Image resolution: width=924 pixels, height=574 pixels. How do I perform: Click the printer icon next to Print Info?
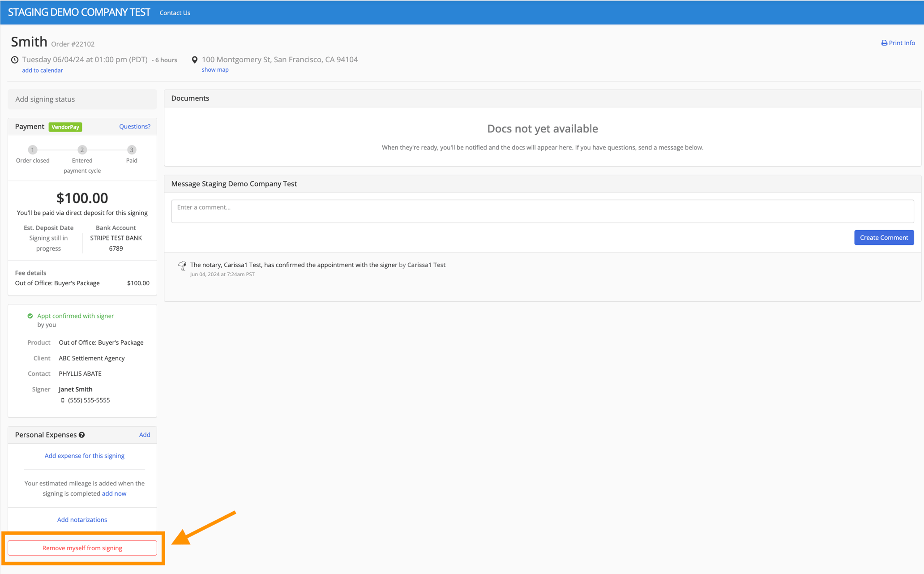[884, 43]
